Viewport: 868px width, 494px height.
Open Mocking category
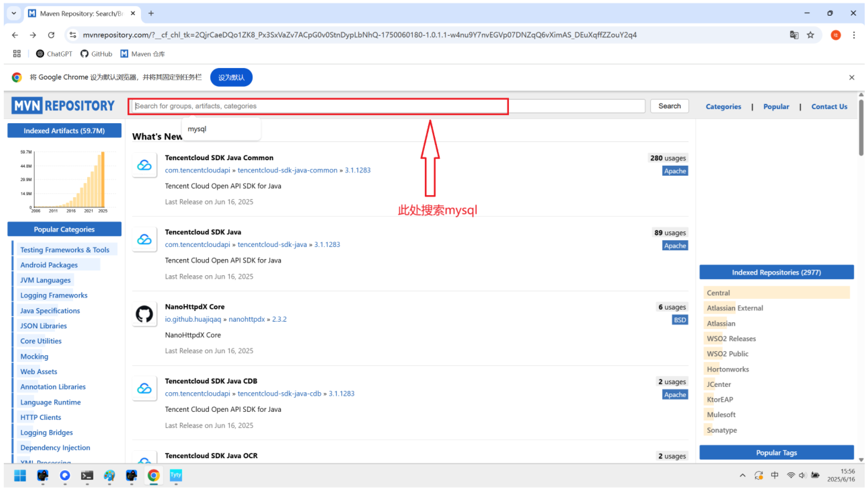point(34,357)
